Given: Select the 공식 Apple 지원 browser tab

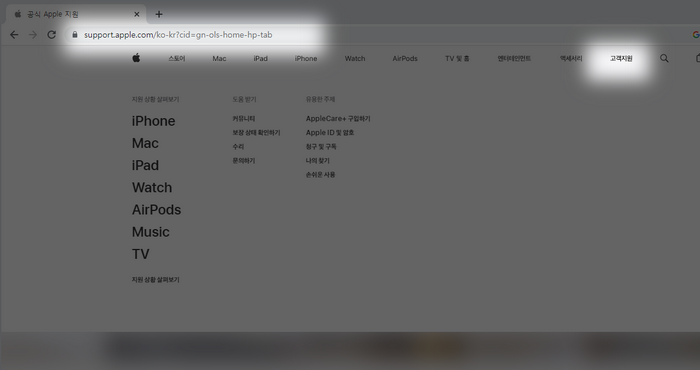Looking at the screenshot, I should (x=76, y=14).
